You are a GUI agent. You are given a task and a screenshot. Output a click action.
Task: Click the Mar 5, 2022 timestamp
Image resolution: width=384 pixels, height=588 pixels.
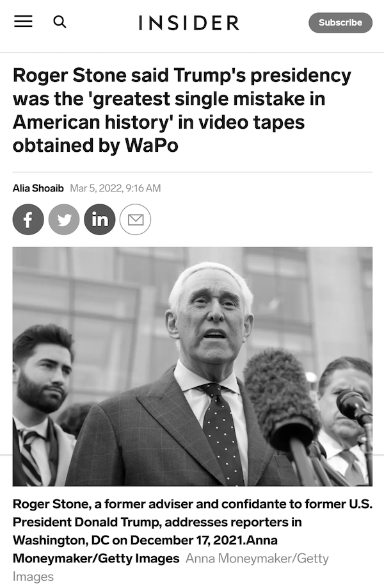pos(115,188)
